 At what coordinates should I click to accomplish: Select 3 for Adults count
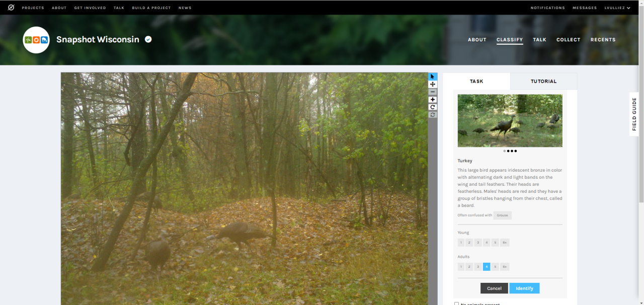tap(478, 267)
